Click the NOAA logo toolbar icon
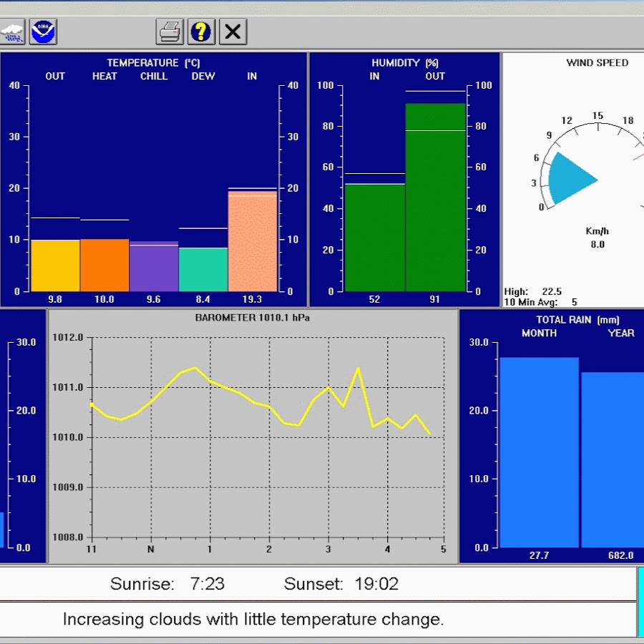Viewport: 644px width, 644px height. (x=43, y=31)
